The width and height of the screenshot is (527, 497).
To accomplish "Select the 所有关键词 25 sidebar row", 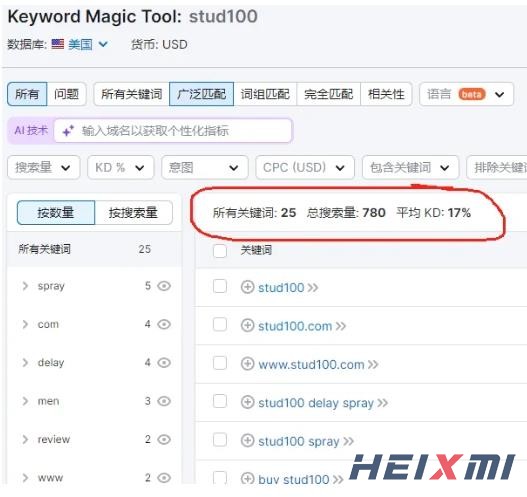I will pos(94,249).
